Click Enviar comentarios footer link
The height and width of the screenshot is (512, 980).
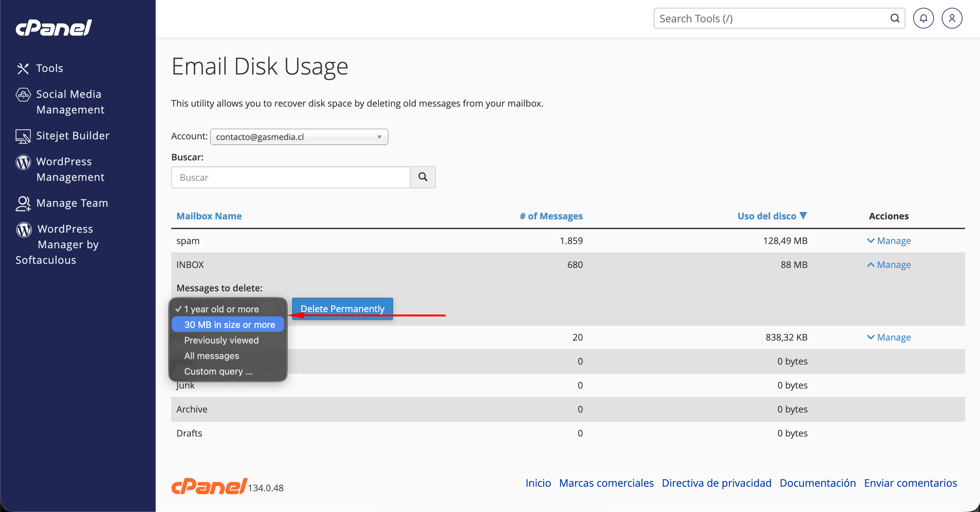910,483
